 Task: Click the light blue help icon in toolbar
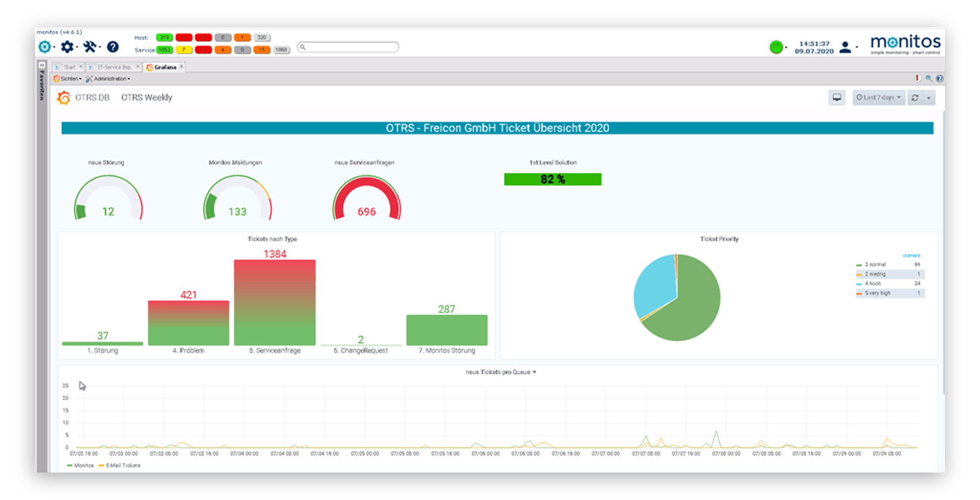tap(939, 78)
